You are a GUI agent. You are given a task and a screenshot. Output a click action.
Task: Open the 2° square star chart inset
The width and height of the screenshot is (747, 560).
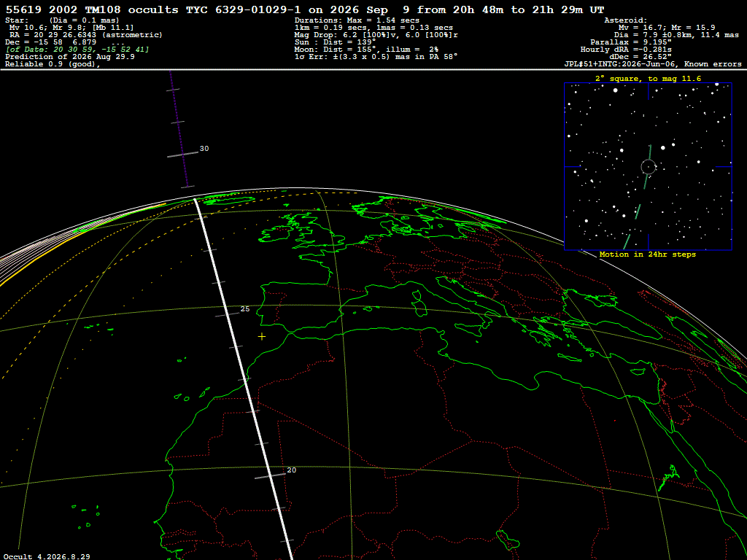click(648, 167)
